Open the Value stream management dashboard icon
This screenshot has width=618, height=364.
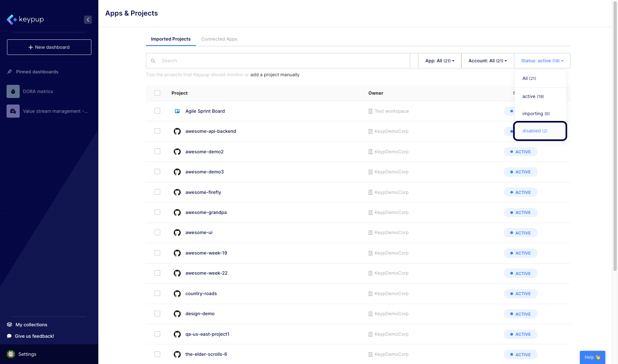(13, 111)
